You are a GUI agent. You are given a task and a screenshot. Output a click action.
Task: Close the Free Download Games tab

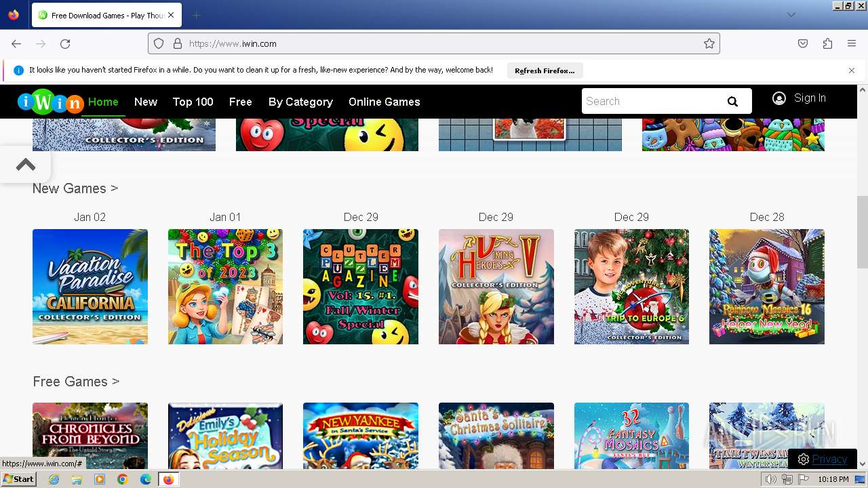[x=171, y=15]
